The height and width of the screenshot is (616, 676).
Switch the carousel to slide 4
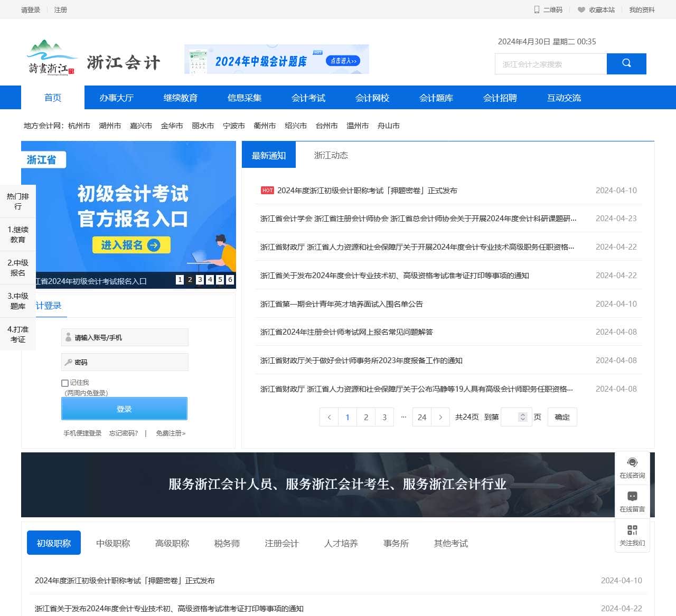210,279
